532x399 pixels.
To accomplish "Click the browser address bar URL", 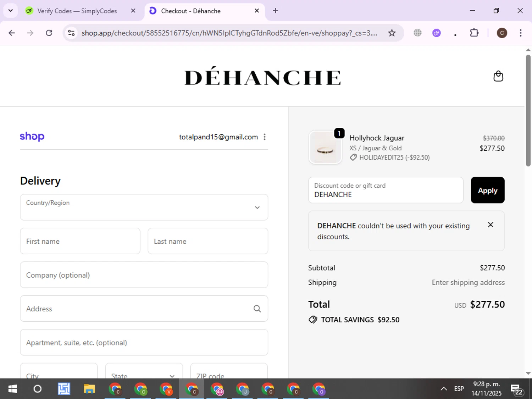I will pos(229,33).
